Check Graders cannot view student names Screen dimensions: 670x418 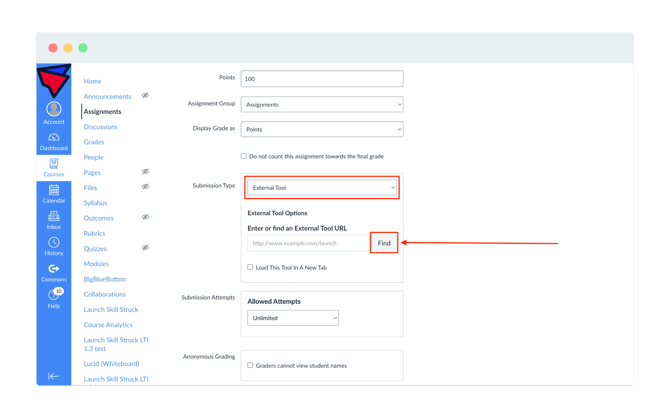point(250,365)
